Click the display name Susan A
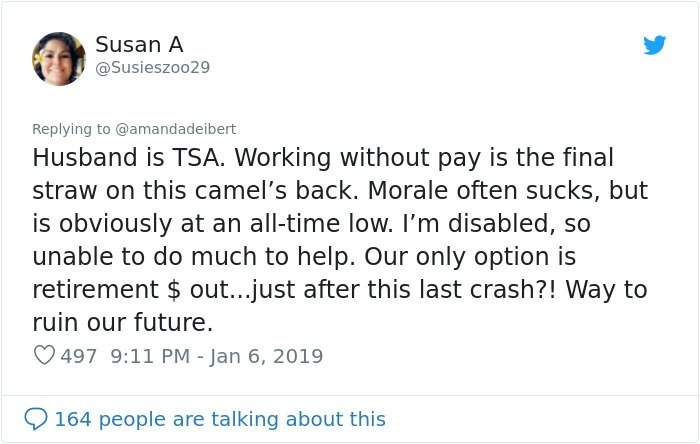 coord(139,44)
